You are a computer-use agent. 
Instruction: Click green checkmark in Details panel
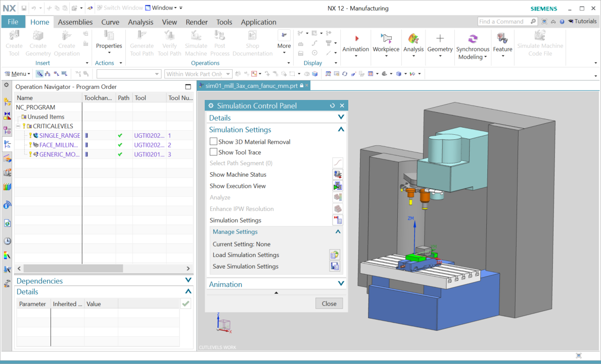(x=186, y=303)
